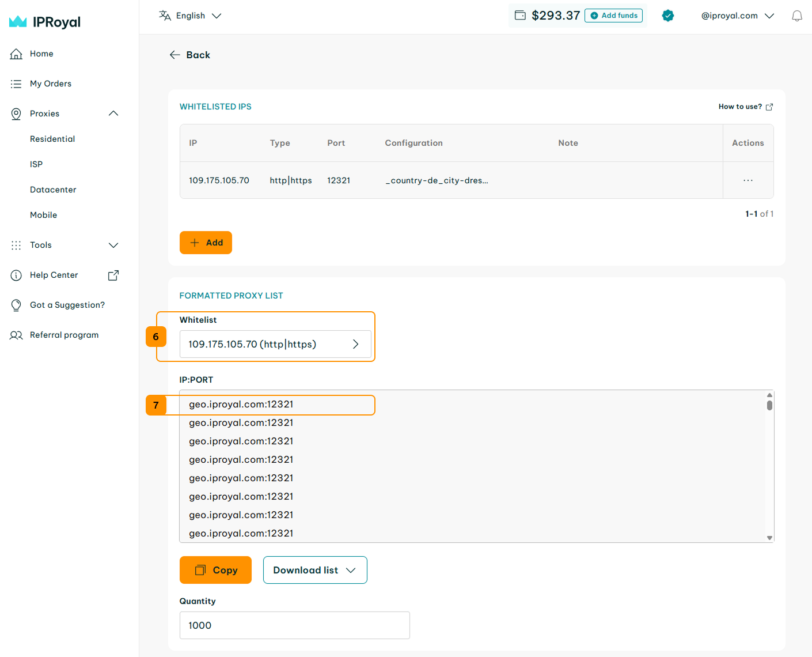The width and height of the screenshot is (812, 657).
Task: Click the proxy list scroll up arrow
Action: point(769,395)
